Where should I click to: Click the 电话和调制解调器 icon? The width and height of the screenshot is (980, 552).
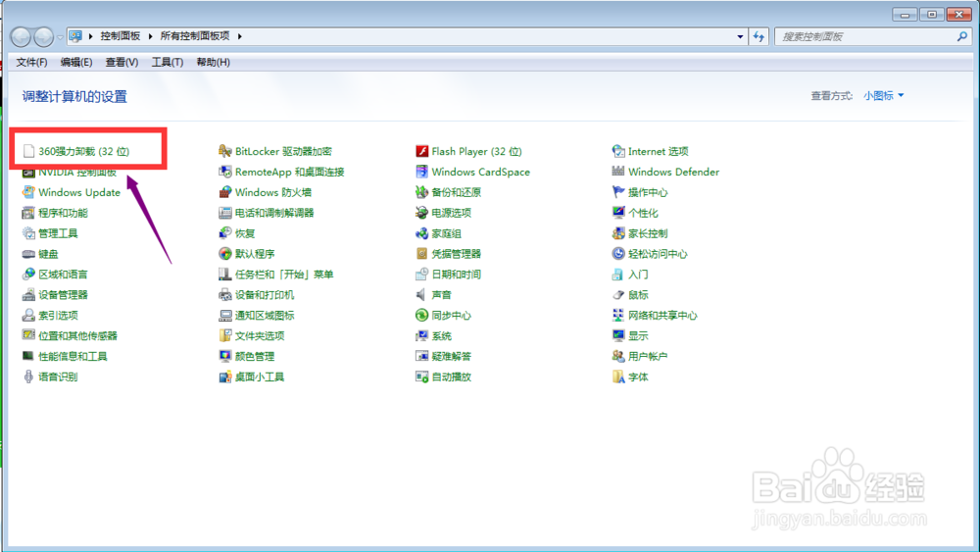point(225,213)
